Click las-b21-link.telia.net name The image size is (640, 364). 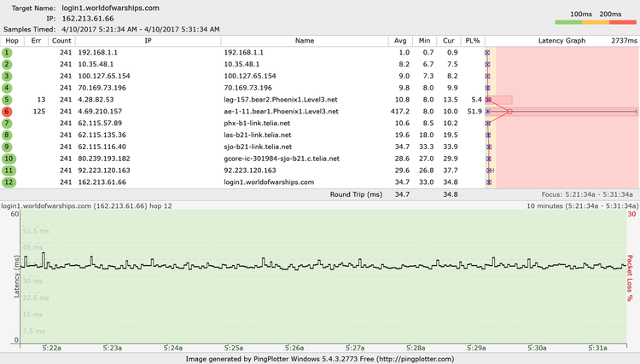tap(258, 135)
